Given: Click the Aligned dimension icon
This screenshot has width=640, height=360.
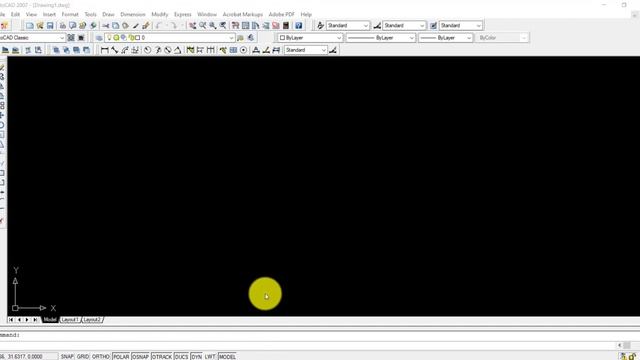Looking at the screenshot, I should click(x=115, y=50).
